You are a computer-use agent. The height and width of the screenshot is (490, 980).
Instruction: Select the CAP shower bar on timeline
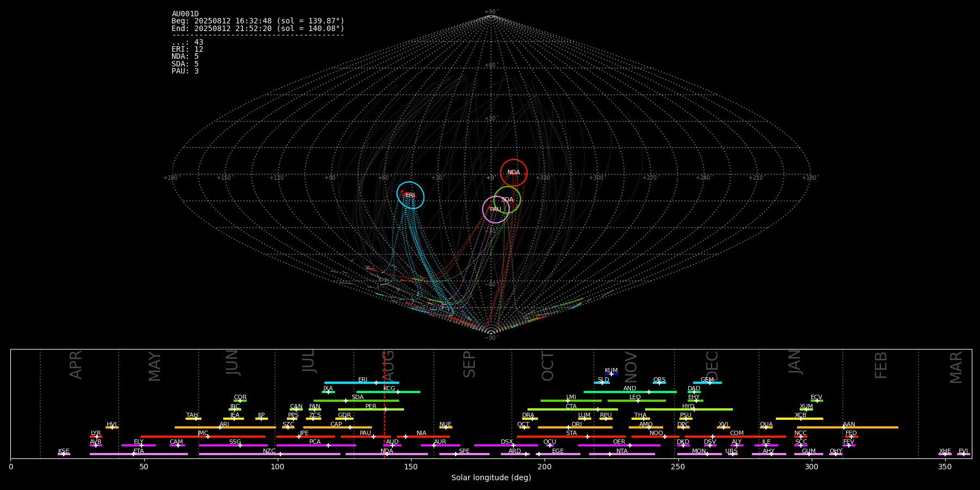tap(338, 427)
